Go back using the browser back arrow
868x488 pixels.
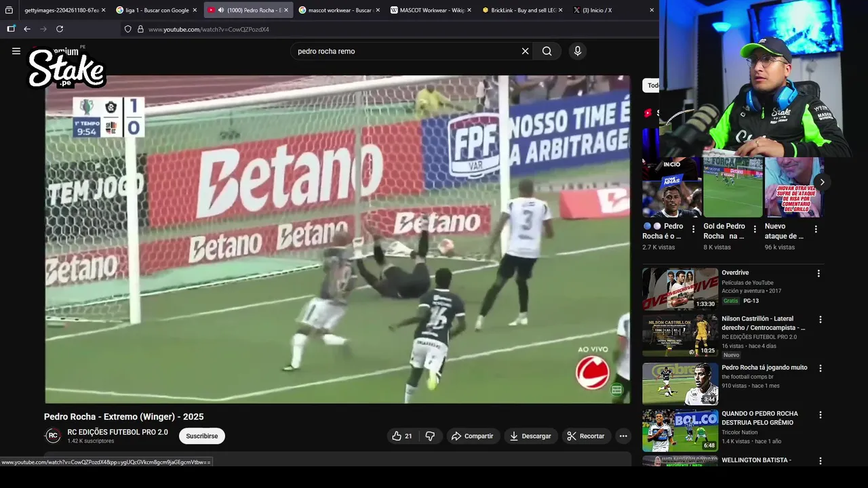pyautogui.click(x=27, y=29)
